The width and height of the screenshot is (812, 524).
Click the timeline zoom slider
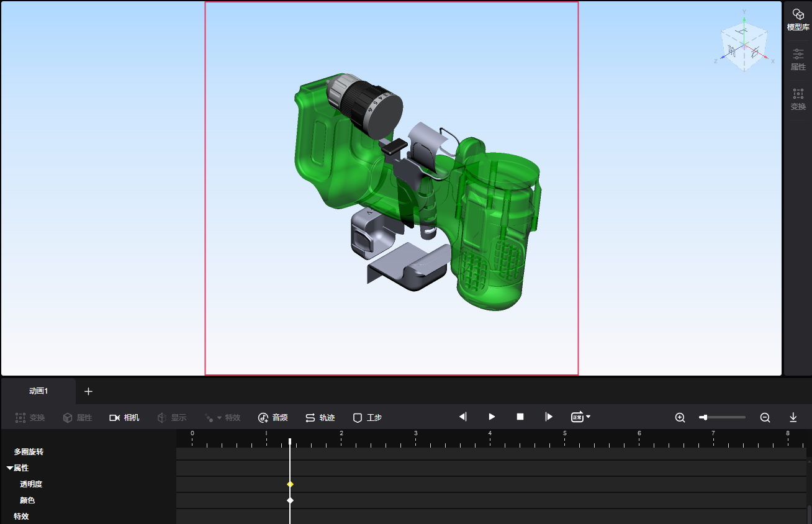click(721, 417)
